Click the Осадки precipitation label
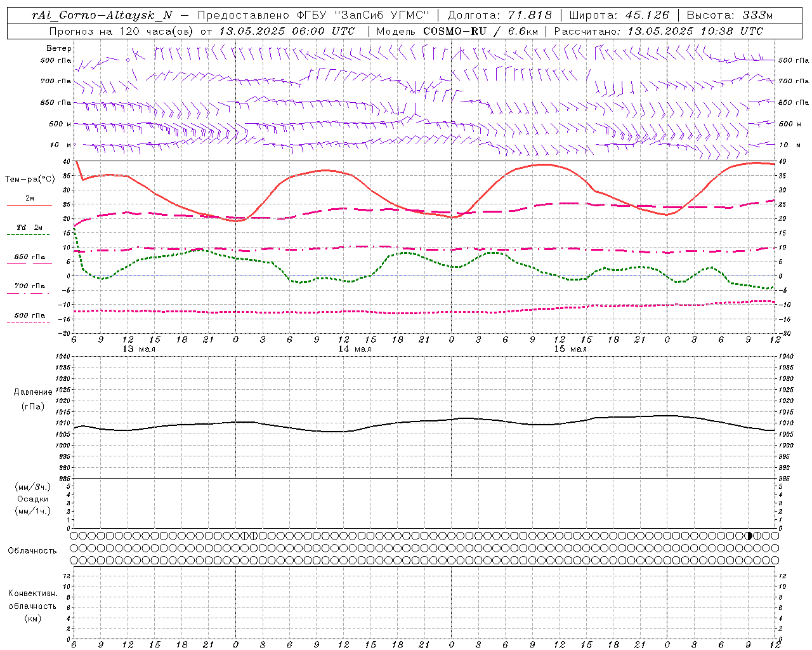 tap(33, 500)
